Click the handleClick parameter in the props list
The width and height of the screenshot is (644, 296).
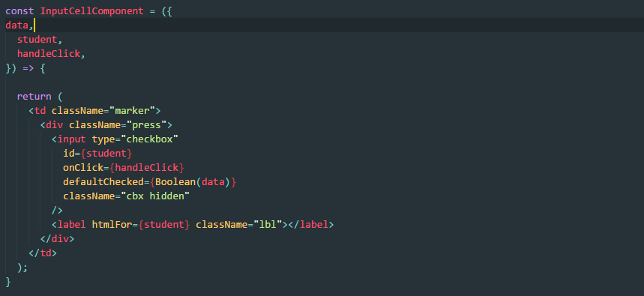[x=49, y=54]
